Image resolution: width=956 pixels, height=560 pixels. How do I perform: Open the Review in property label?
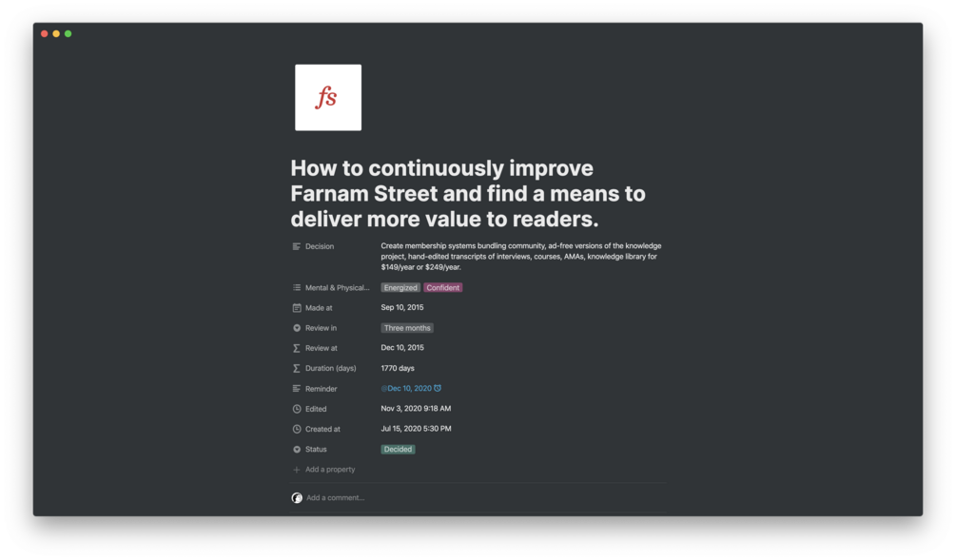click(x=321, y=328)
